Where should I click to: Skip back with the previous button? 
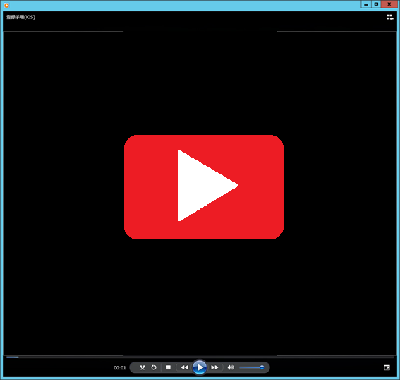(184, 367)
